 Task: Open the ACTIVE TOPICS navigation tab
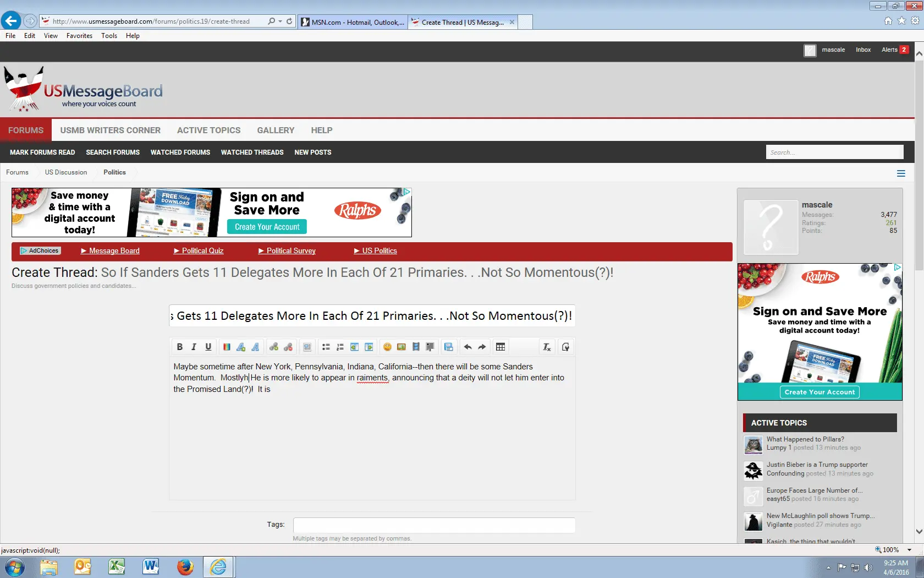pos(209,130)
